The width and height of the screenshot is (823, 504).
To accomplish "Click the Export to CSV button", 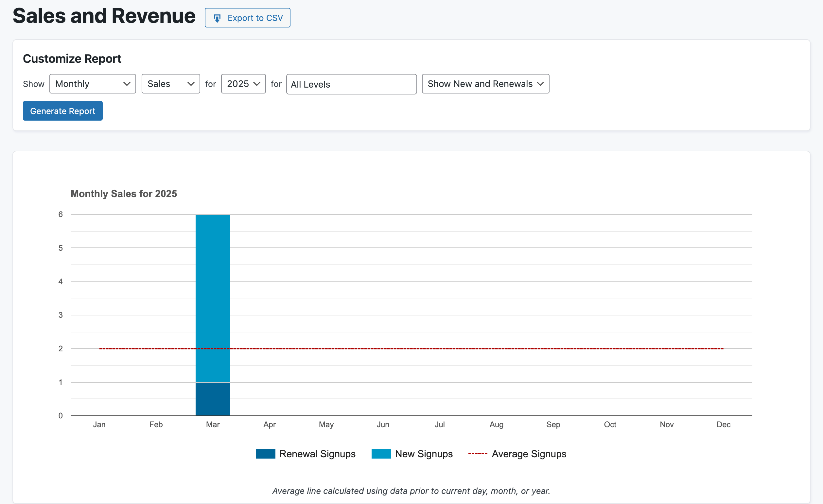I will 247,18.
